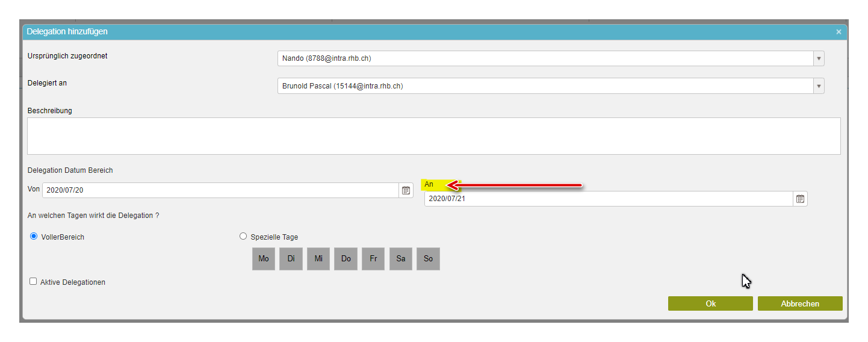This screenshot has height=342, width=868.
Task: Expand the Ursprünglich zugeordnet dropdown arrow
Action: [818, 58]
